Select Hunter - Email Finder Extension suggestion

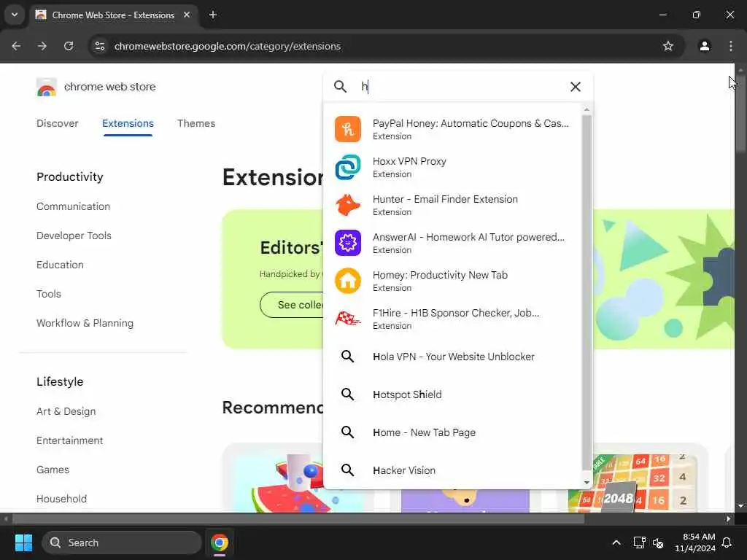[452, 205]
